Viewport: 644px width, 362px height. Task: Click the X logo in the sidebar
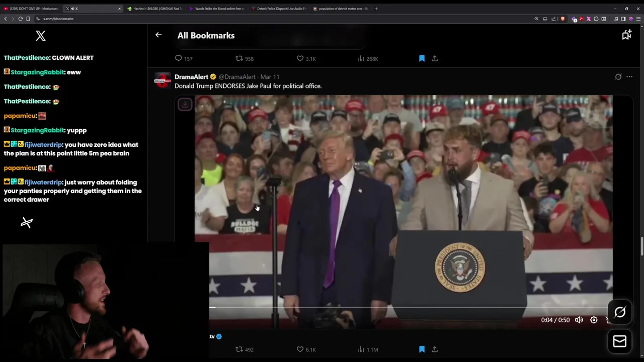[41, 36]
